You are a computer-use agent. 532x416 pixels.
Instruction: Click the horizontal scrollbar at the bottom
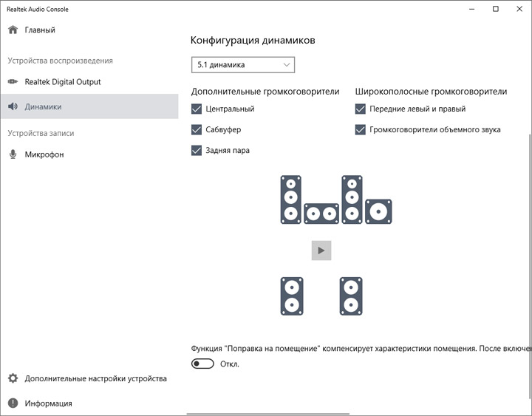[296, 414]
